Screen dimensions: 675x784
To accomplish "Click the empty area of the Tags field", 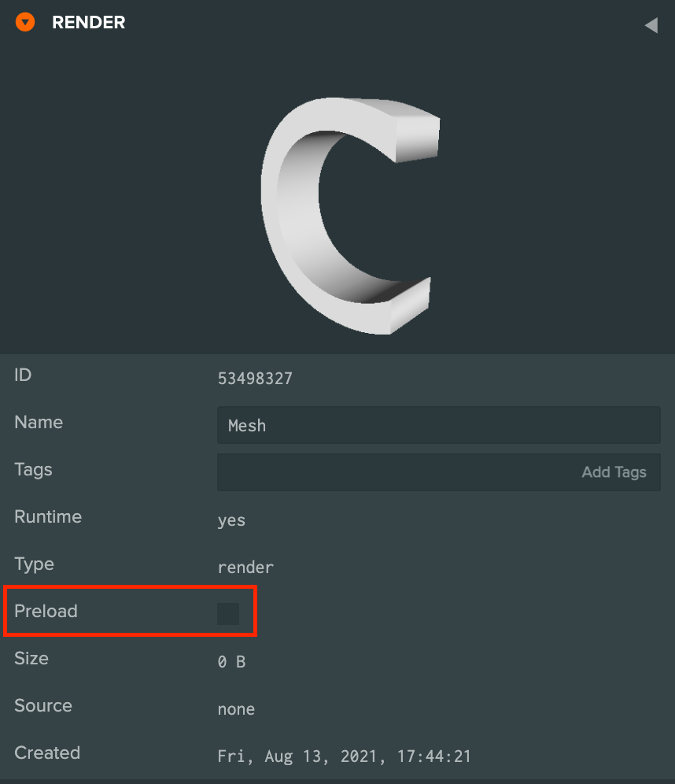I will coord(395,472).
